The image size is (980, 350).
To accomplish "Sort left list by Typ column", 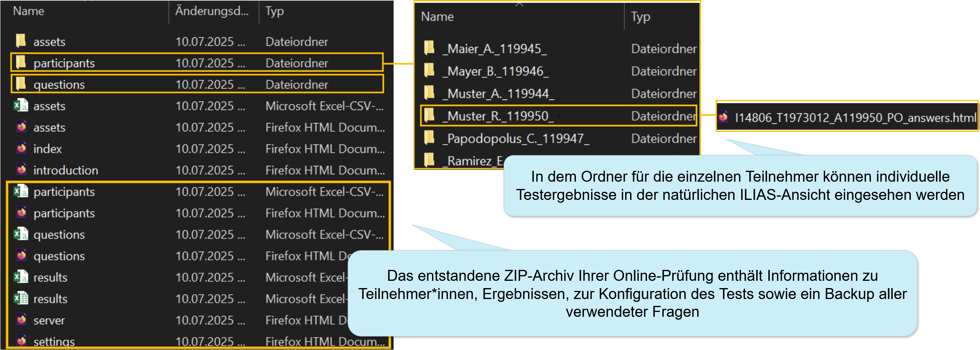I will [x=274, y=11].
